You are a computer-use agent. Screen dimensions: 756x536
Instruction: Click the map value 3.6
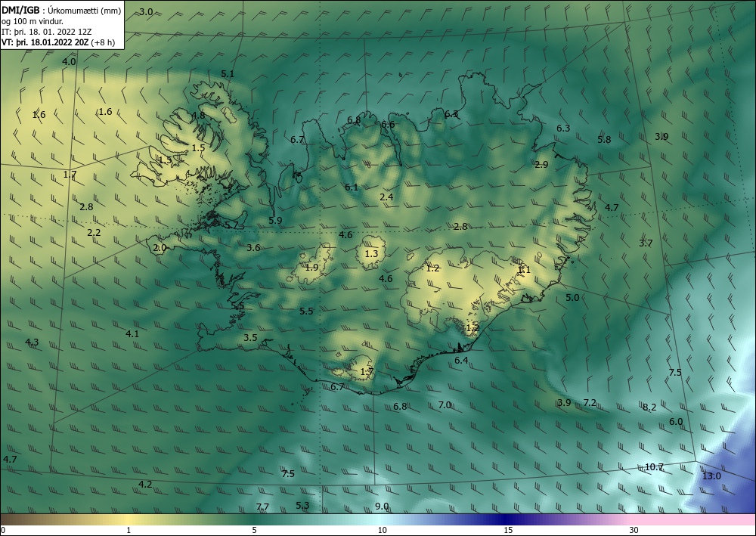(253, 248)
